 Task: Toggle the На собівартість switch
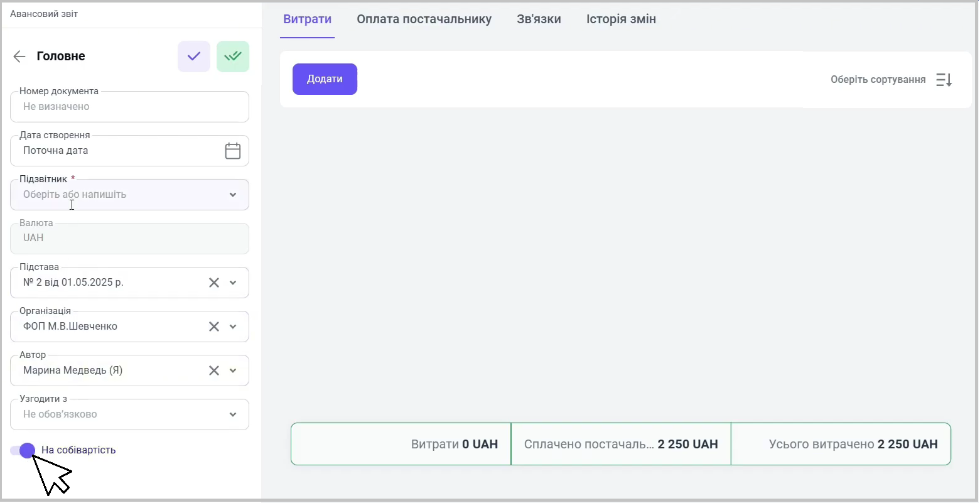click(23, 450)
